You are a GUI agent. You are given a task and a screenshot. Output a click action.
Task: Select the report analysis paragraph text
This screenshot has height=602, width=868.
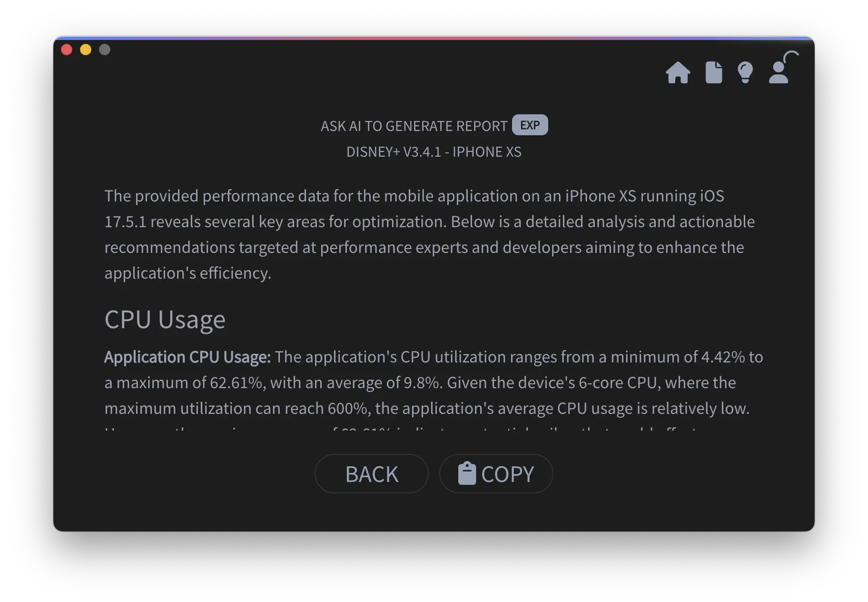point(428,233)
